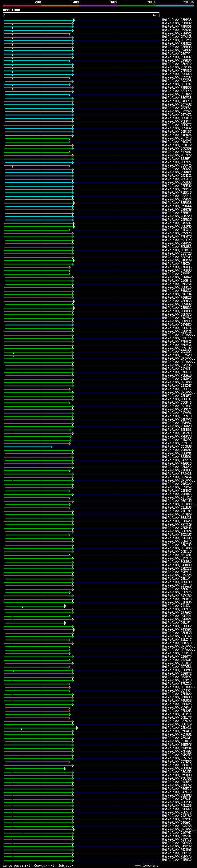
Task: Click UniRef100_B9RKM9 label
Action: point(177,210)
